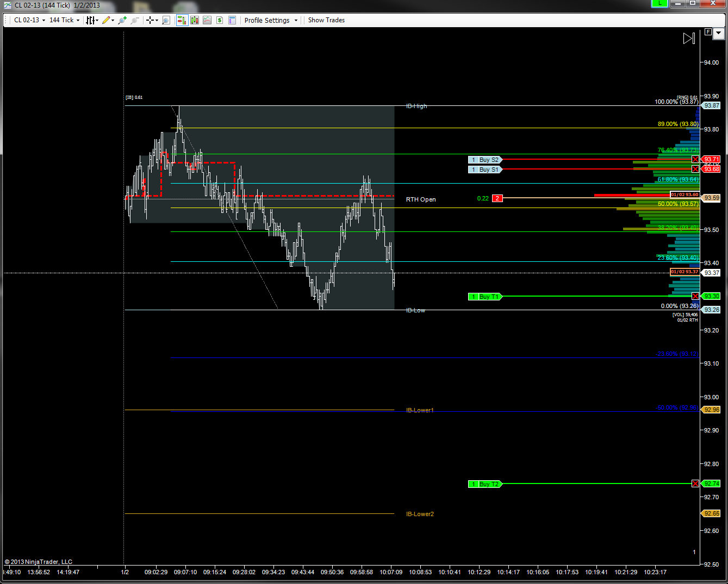
Task: Select the Buy T1 order flag
Action: (x=485, y=297)
